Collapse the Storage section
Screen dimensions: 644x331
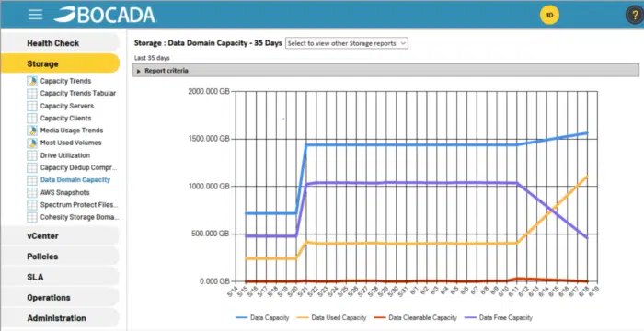[x=60, y=63]
